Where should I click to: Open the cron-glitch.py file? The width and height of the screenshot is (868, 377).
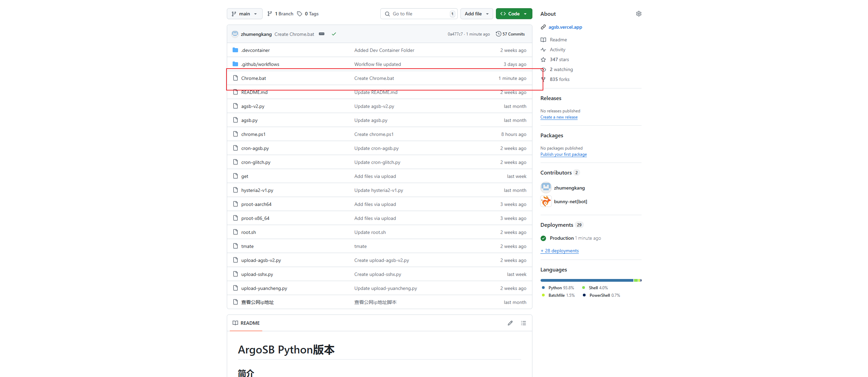256,162
